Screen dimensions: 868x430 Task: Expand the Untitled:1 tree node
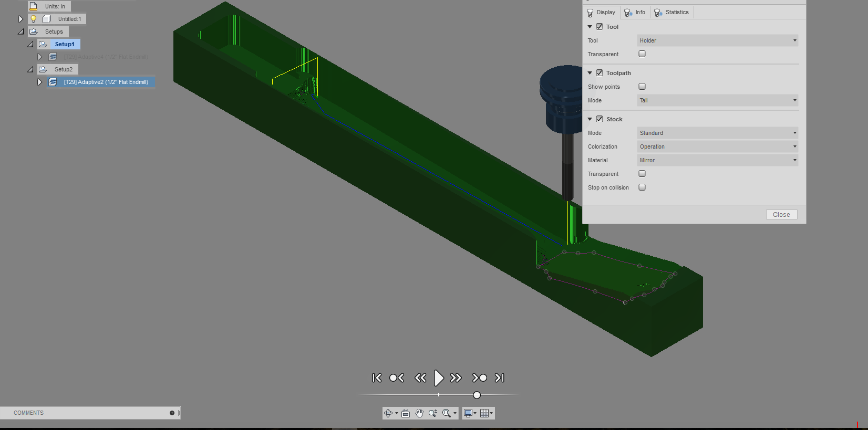pos(20,19)
